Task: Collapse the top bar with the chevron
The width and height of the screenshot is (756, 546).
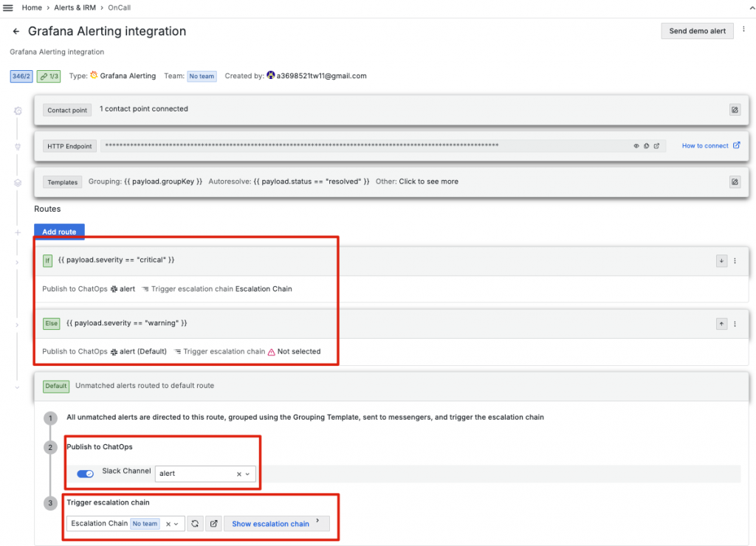Action: coord(752,8)
